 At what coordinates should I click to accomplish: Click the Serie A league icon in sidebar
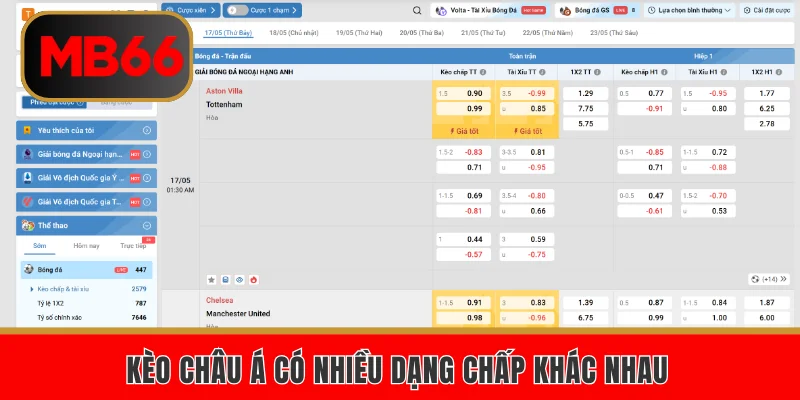pyautogui.click(x=28, y=178)
